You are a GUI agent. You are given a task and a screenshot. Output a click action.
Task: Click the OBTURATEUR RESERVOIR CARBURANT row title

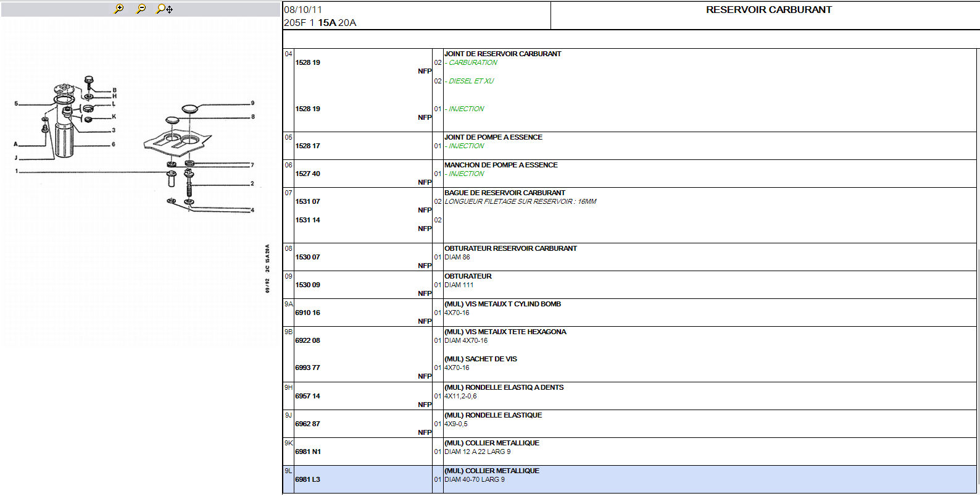pyautogui.click(x=510, y=249)
